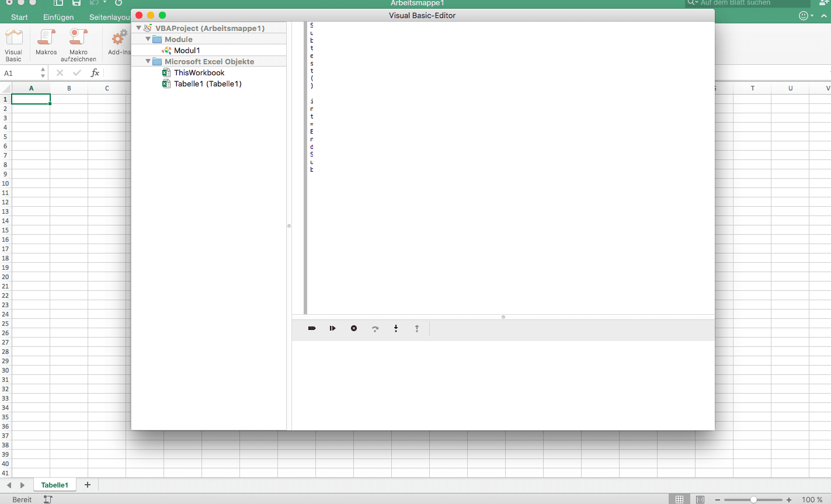Select the Tabelle1 sheet tab
Screen dimensions: 831x504
(54, 485)
